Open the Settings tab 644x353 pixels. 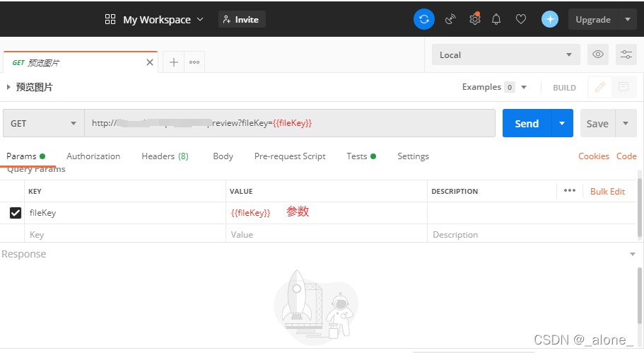pyautogui.click(x=413, y=156)
